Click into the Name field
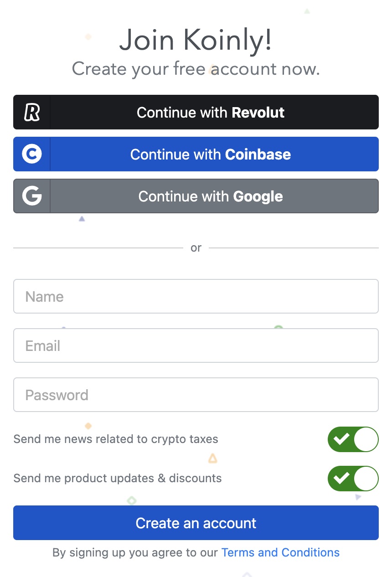 (196, 296)
